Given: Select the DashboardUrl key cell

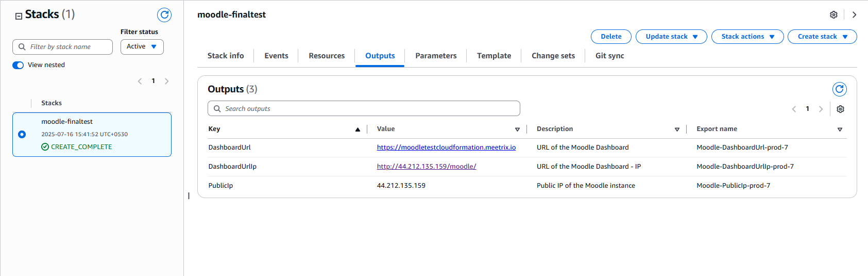Looking at the screenshot, I should coord(229,148).
